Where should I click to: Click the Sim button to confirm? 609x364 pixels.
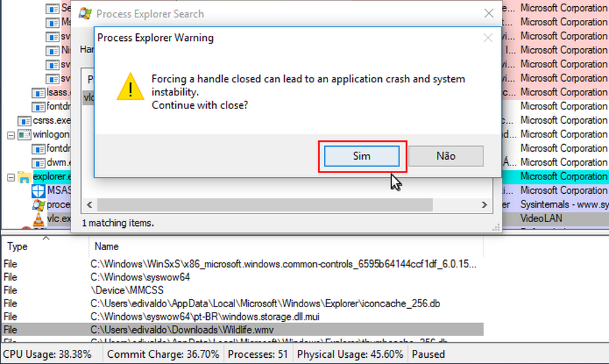coord(362,156)
